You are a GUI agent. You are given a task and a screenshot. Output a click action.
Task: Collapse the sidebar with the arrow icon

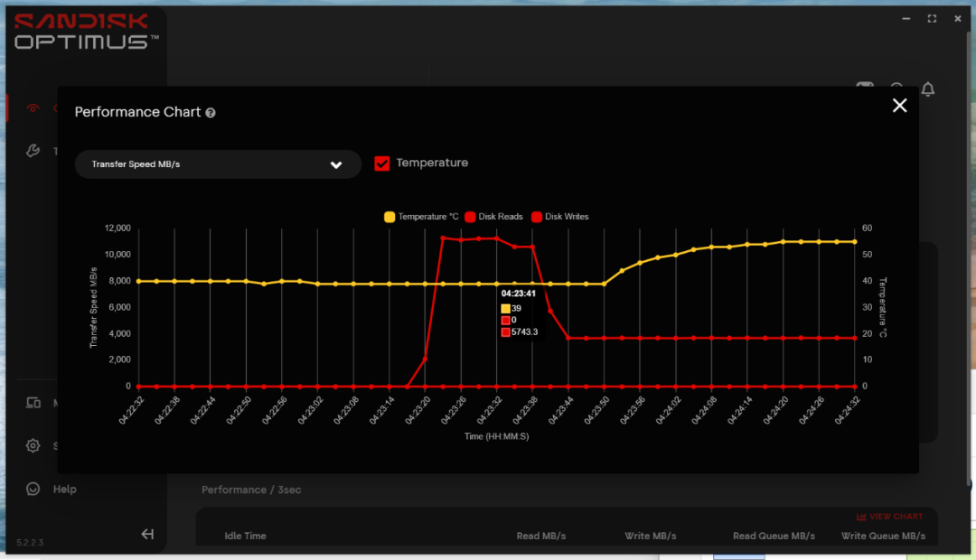[x=147, y=534]
